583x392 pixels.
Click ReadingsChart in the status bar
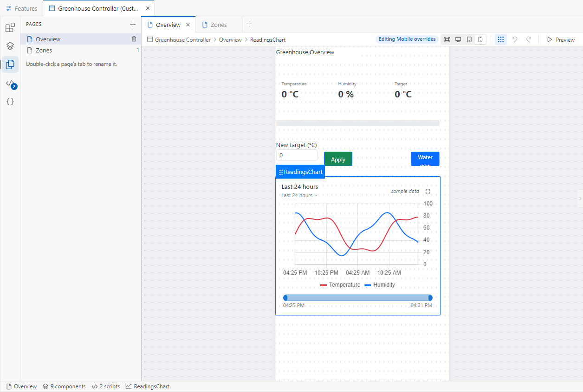[x=148, y=386]
